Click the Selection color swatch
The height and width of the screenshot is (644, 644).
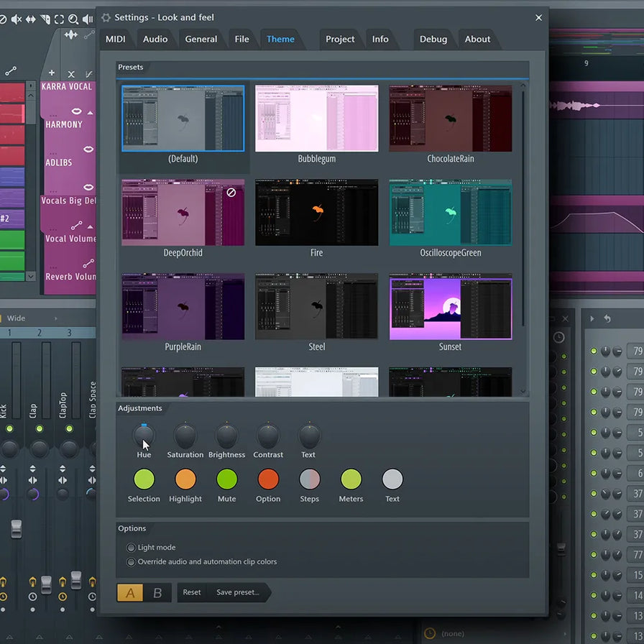pos(144,479)
